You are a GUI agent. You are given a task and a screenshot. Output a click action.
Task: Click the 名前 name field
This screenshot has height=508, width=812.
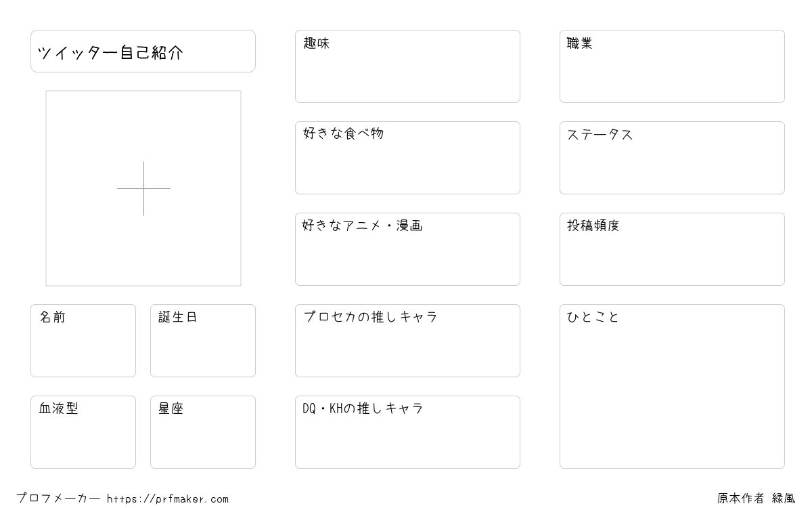[83, 341]
